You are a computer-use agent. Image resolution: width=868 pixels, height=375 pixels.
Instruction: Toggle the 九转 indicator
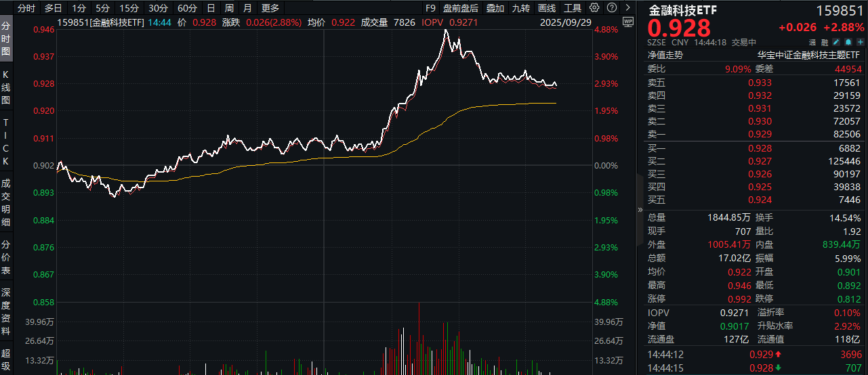(x=521, y=8)
